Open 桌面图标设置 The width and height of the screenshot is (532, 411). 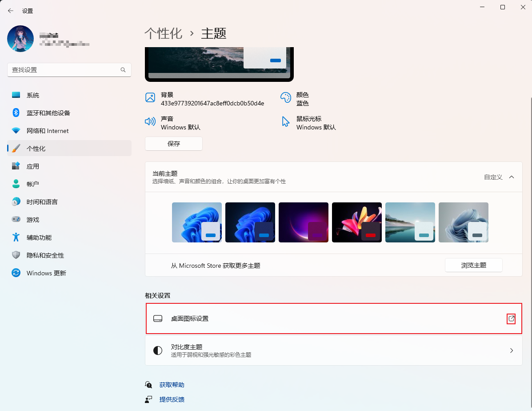pyautogui.click(x=334, y=318)
